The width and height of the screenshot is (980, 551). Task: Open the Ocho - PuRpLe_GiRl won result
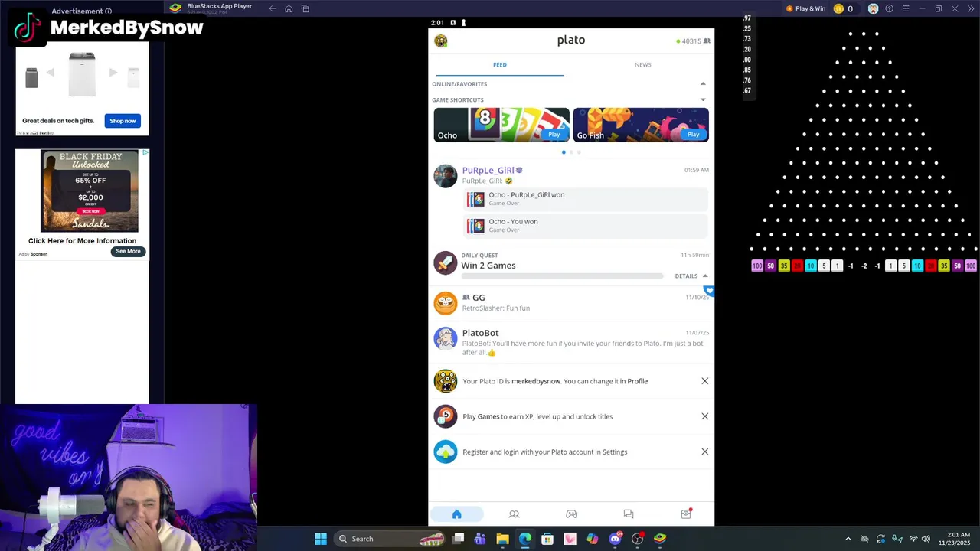(x=587, y=199)
